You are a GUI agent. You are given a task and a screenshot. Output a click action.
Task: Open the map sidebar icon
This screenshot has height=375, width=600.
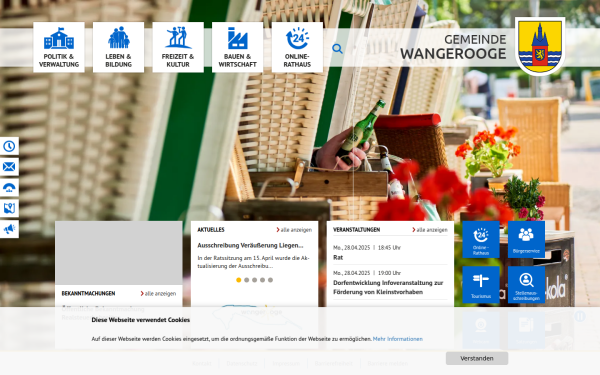click(x=9, y=208)
